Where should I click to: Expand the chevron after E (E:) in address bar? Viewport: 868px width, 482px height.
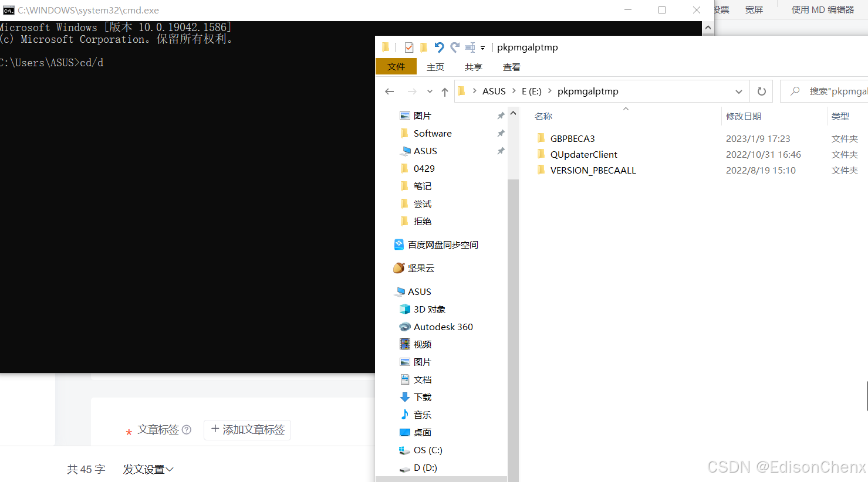pos(550,91)
